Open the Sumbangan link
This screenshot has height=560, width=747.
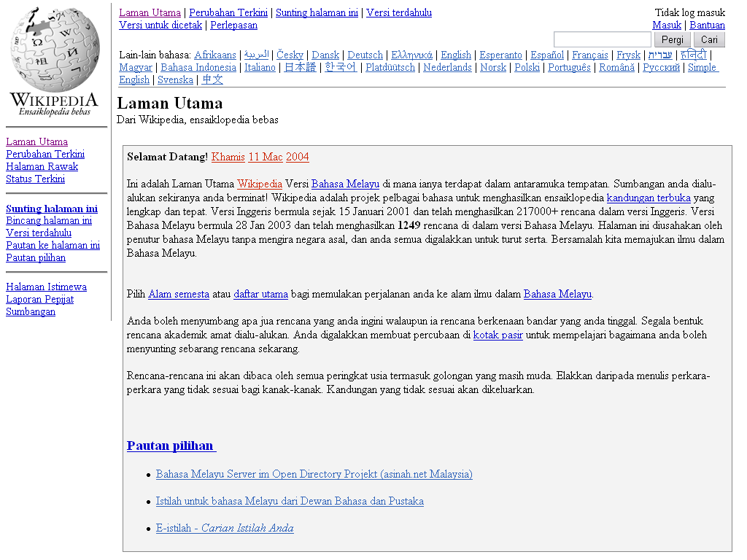[31, 312]
